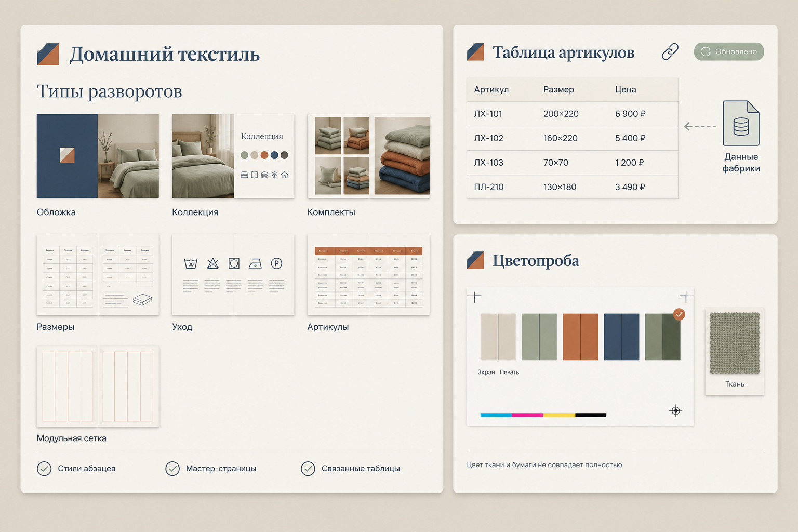
Task: Select the beige proof color swatch
Action: pyautogui.click(x=498, y=337)
